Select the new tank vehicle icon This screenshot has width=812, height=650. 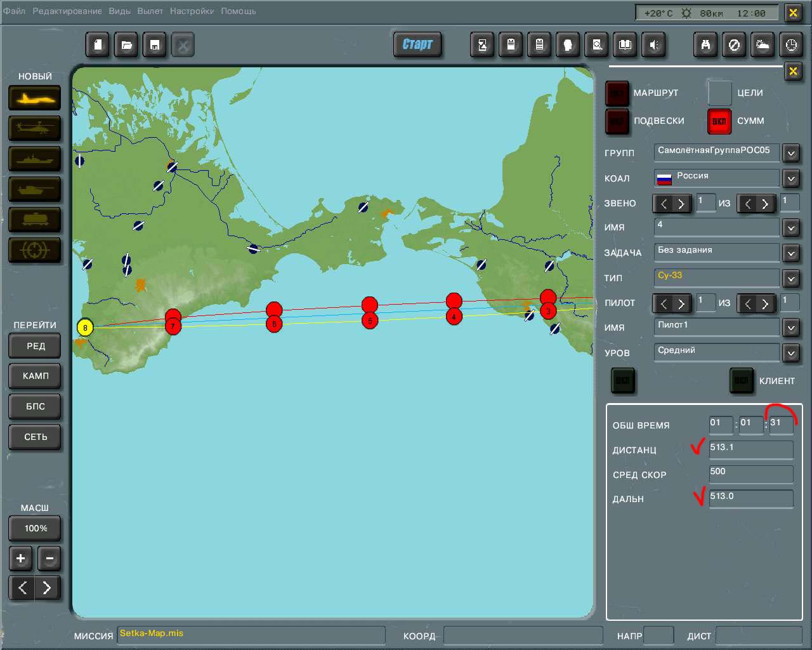point(35,190)
